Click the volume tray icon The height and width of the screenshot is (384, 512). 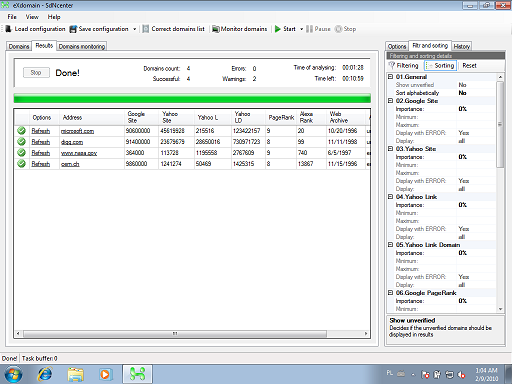462,375
